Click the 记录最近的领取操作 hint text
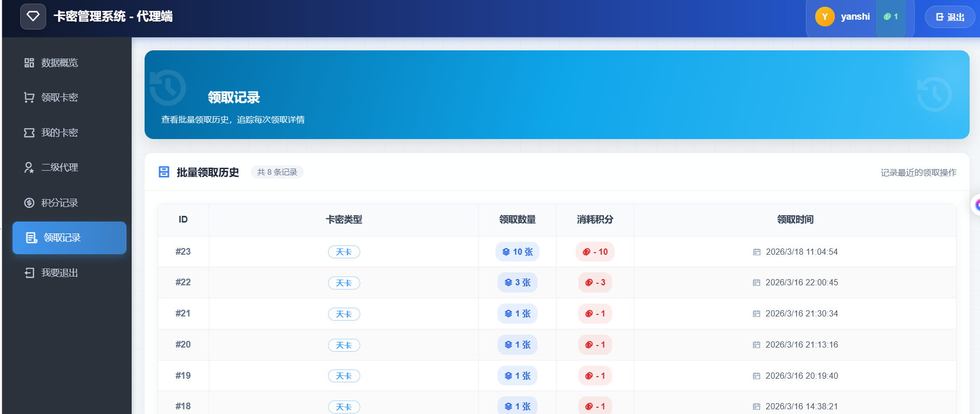Viewport: 980px width, 414px height. [x=919, y=173]
